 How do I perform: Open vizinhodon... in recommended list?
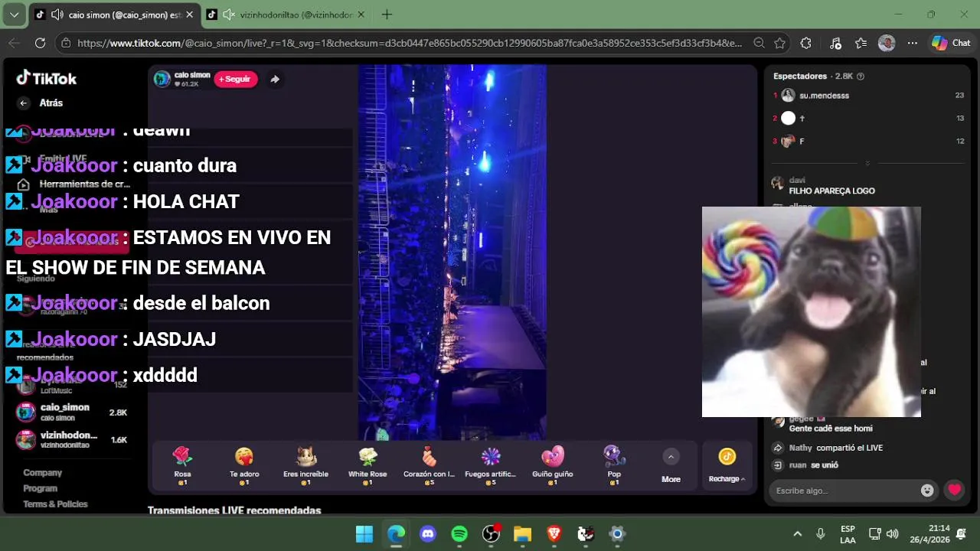click(71, 440)
